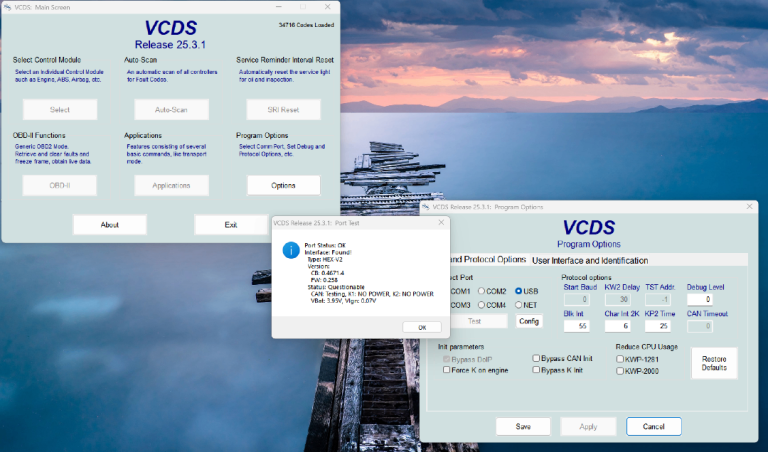Pick the COM4 port radio button
Viewport: 768px width, 452px height.
pyautogui.click(x=482, y=305)
